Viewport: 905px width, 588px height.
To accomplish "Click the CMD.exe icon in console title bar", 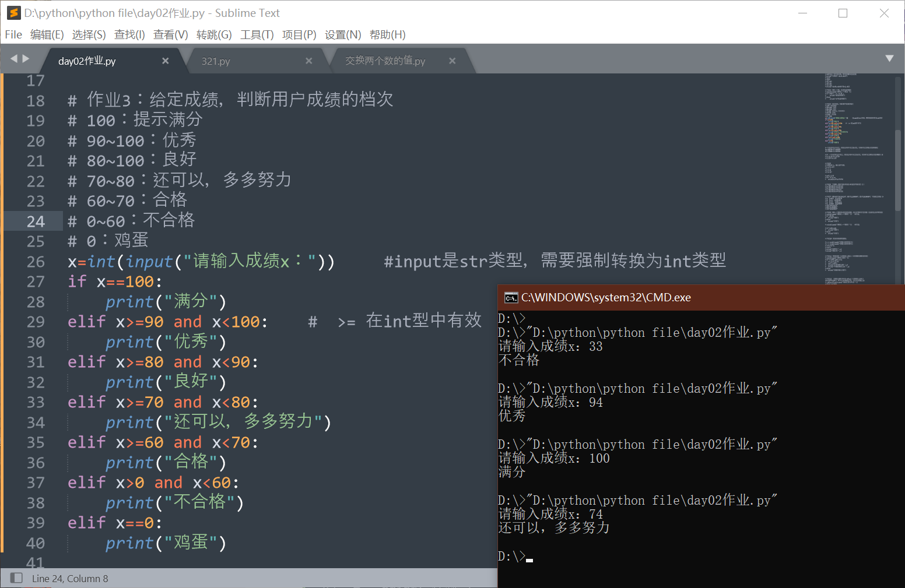I will [510, 297].
